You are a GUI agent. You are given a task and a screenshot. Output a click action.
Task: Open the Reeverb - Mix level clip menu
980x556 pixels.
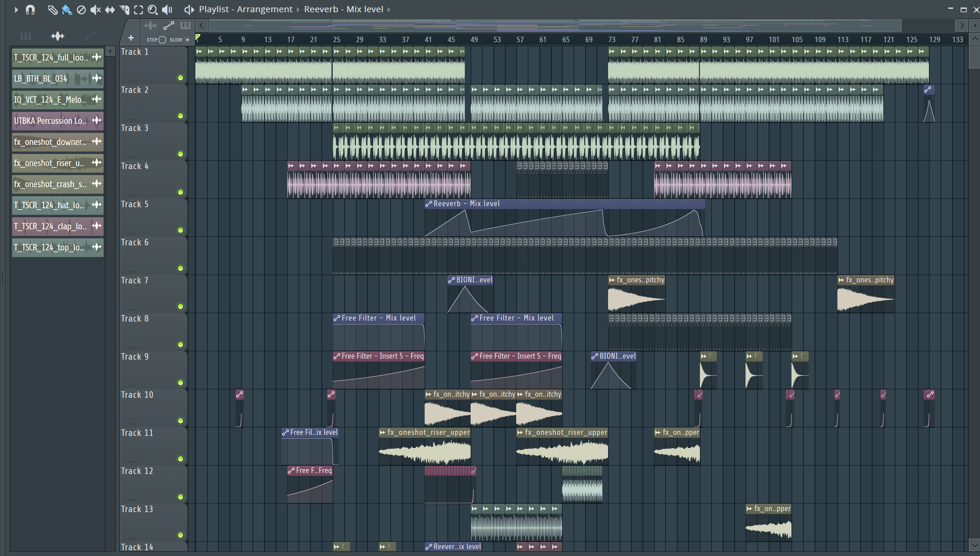pyautogui.click(x=343, y=9)
